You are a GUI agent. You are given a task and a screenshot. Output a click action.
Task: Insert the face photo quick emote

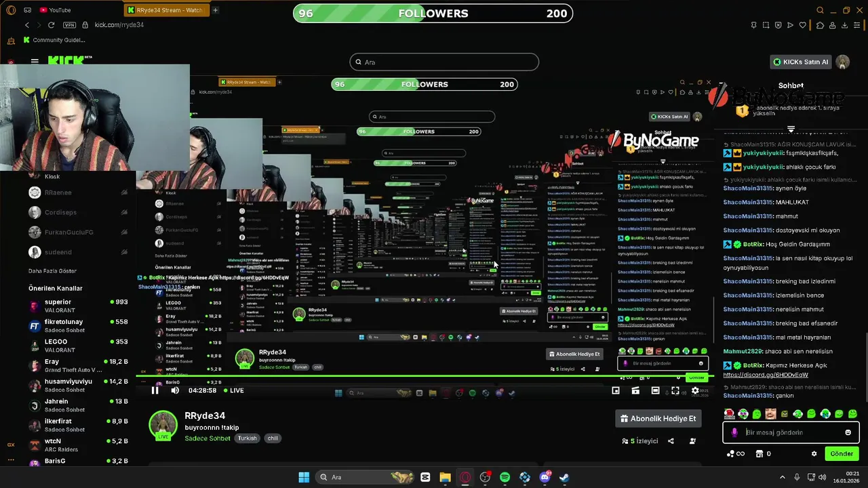[x=770, y=414]
